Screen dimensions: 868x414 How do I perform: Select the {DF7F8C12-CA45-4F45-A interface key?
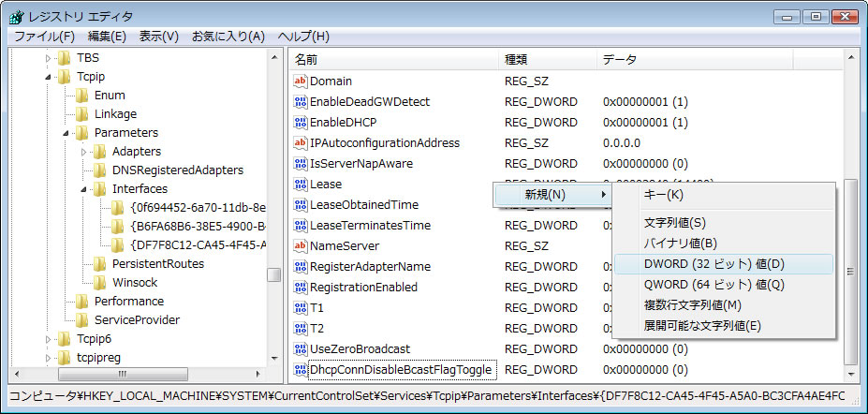pos(199,244)
